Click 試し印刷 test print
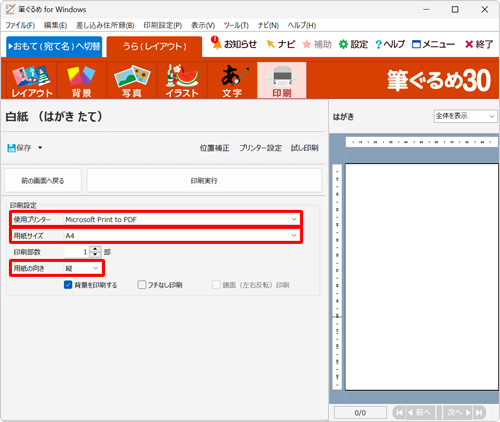The width and height of the screenshot is (500, 422). (x=304, y=148)
